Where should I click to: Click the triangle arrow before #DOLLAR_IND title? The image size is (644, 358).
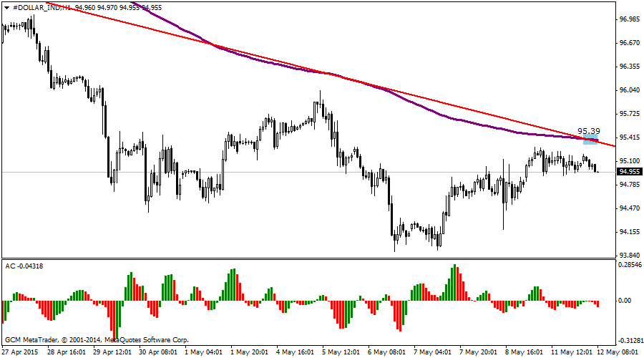pyautogui.click(x=6, y=9)
